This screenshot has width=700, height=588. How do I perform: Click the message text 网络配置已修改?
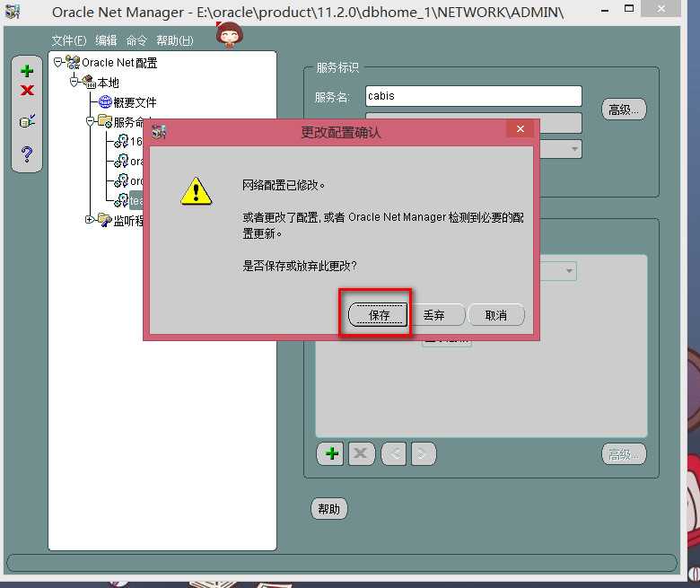(x=283, y=185)
